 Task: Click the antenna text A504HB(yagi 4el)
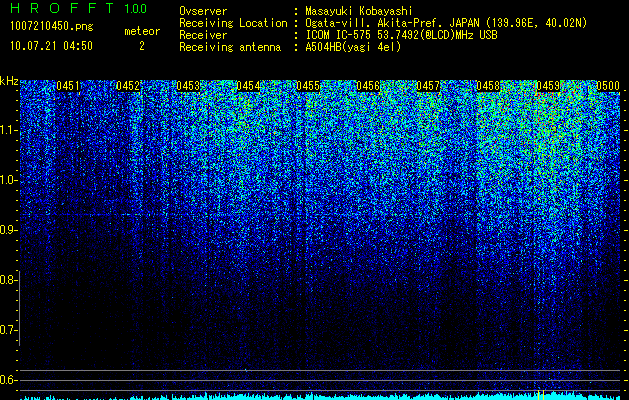pyautogui.click(x=353, y=47)
